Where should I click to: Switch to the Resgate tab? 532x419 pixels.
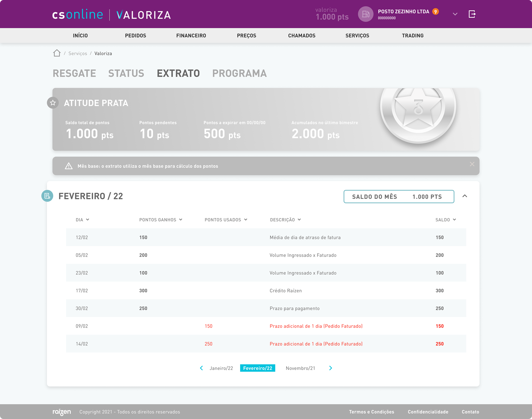coord(74,73)
